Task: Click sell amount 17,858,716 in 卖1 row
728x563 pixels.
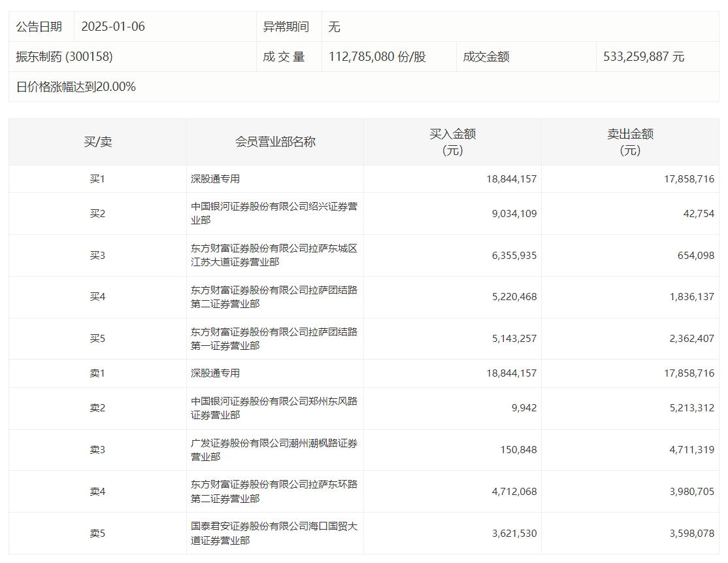Action: click(689, 373)
